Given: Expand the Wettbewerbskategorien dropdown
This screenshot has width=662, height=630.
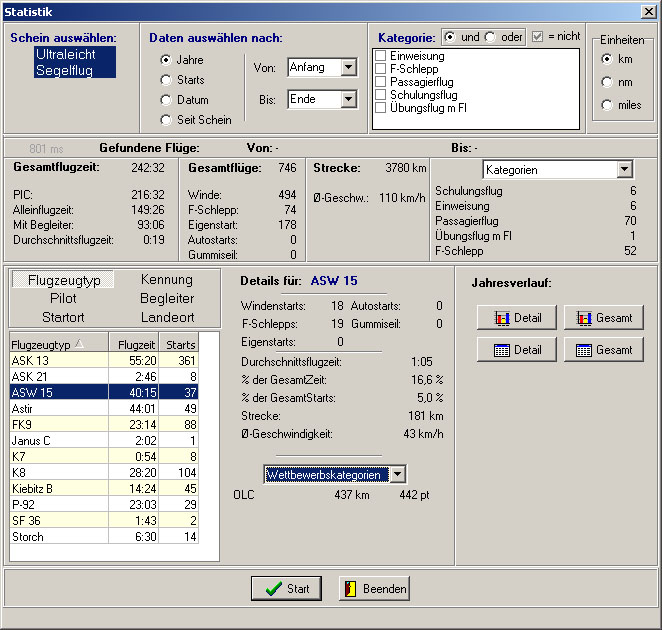Looking at the screenshot, I should click(x=398, y=475).
